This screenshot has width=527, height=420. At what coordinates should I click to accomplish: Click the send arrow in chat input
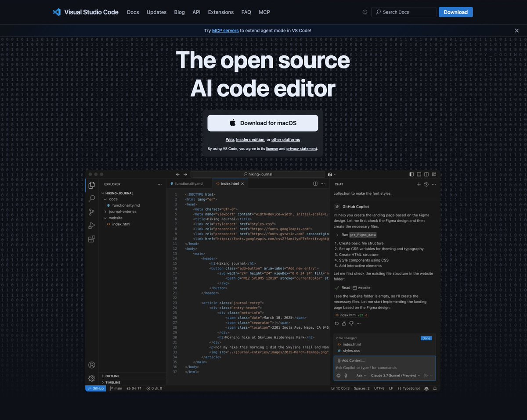point(426,375)
